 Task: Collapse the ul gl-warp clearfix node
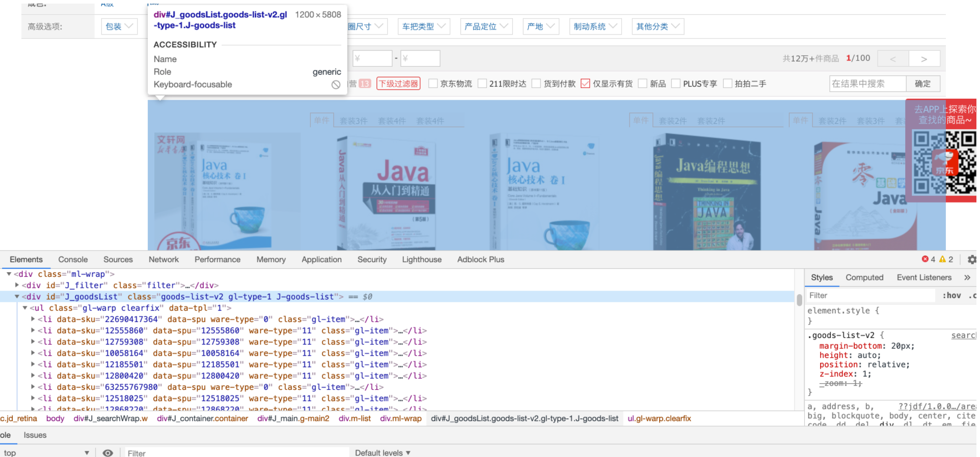(x=25, y=307)
